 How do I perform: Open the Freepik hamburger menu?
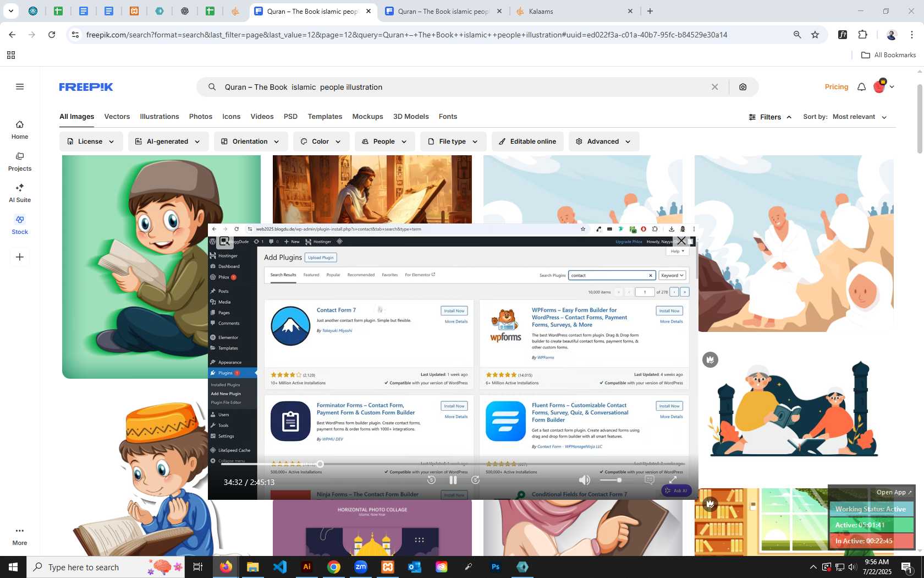[20, 86]
